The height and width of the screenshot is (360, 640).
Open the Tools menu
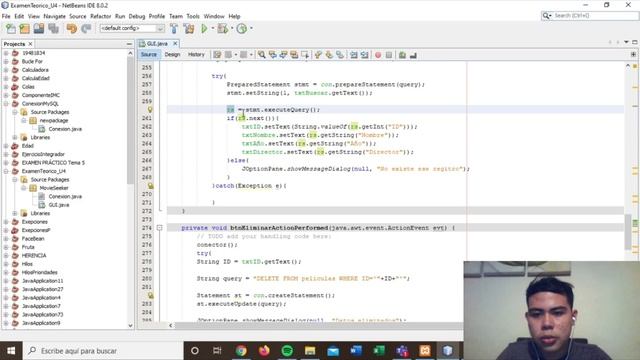[x=193, y=16]
